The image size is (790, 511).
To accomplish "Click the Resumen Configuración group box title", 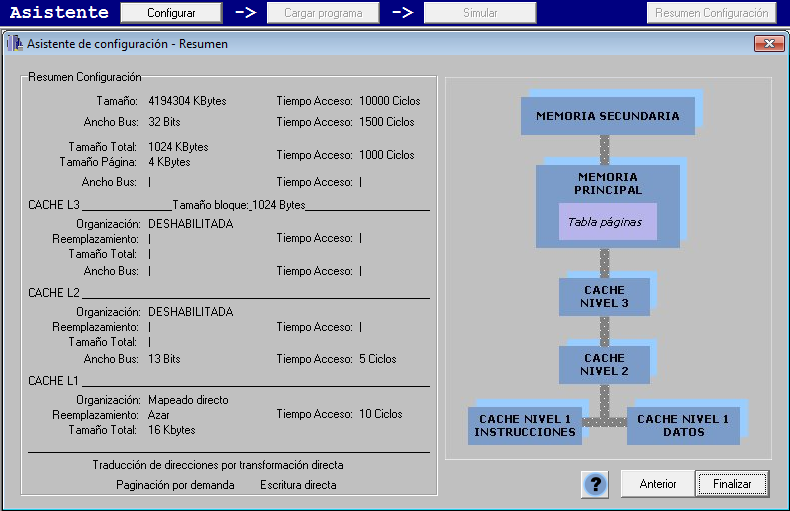I will tap(85, 77).
